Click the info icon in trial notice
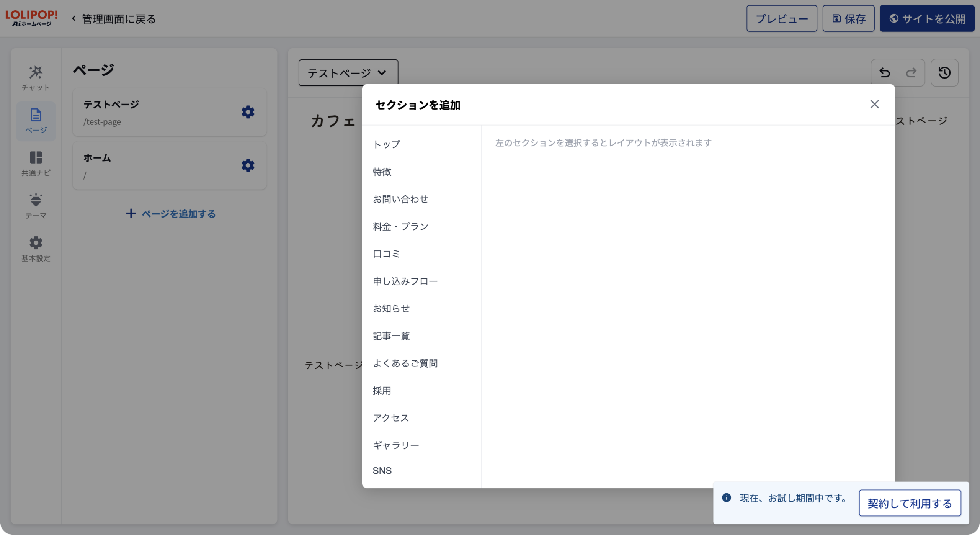The height and width of the screenshot is (535, 980). [726, 497]
